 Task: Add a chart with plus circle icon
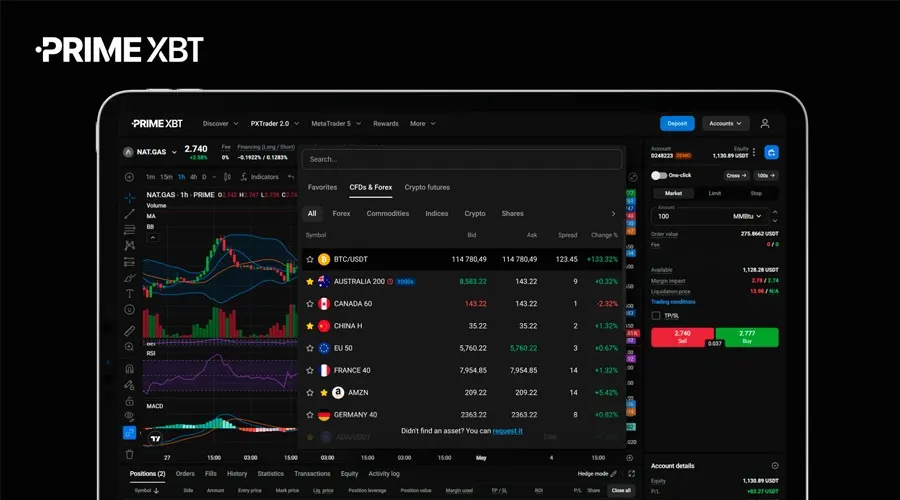(x=129, y=177)
